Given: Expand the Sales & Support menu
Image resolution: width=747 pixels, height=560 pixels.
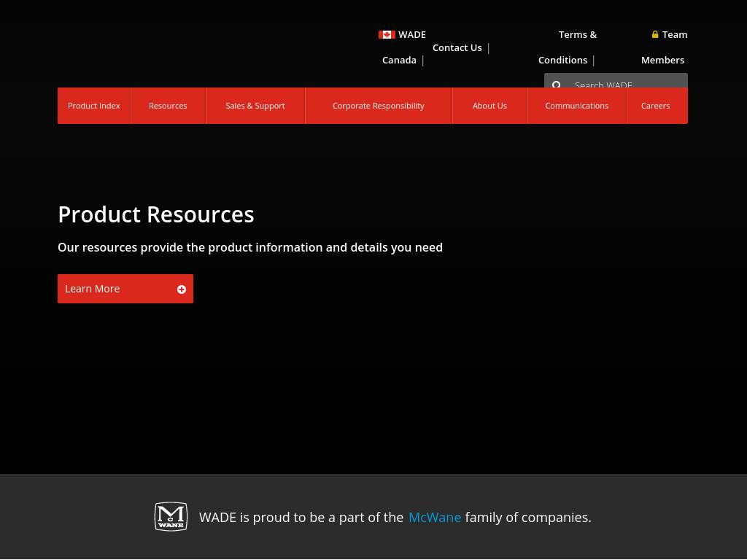Looking at the screenshot, I should click(255, 106).
